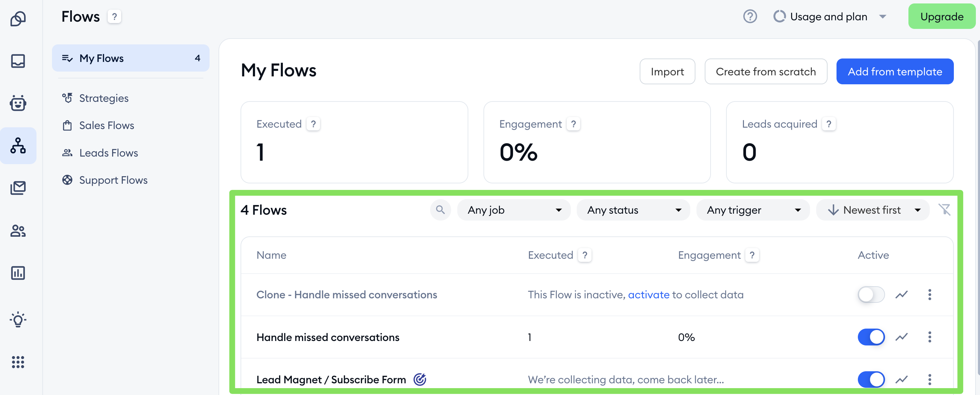Click the Engagement summary card

point(597,142)
